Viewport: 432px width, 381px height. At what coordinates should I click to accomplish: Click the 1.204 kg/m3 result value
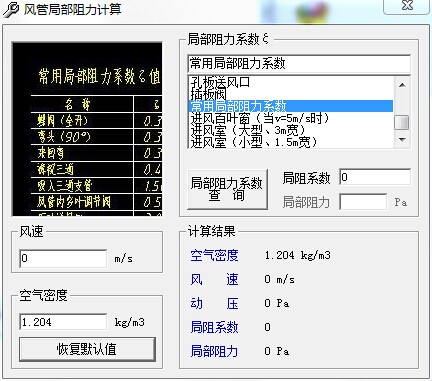pos(297,255)
